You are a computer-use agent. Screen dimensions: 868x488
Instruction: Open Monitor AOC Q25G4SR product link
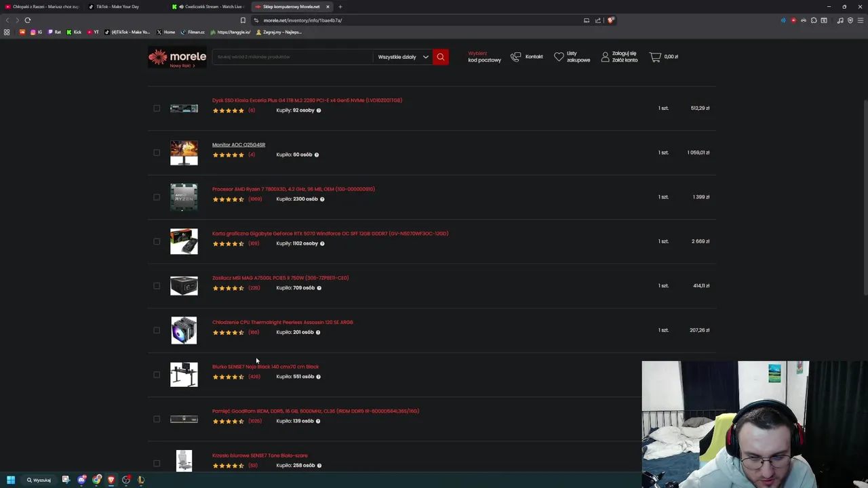239,145
